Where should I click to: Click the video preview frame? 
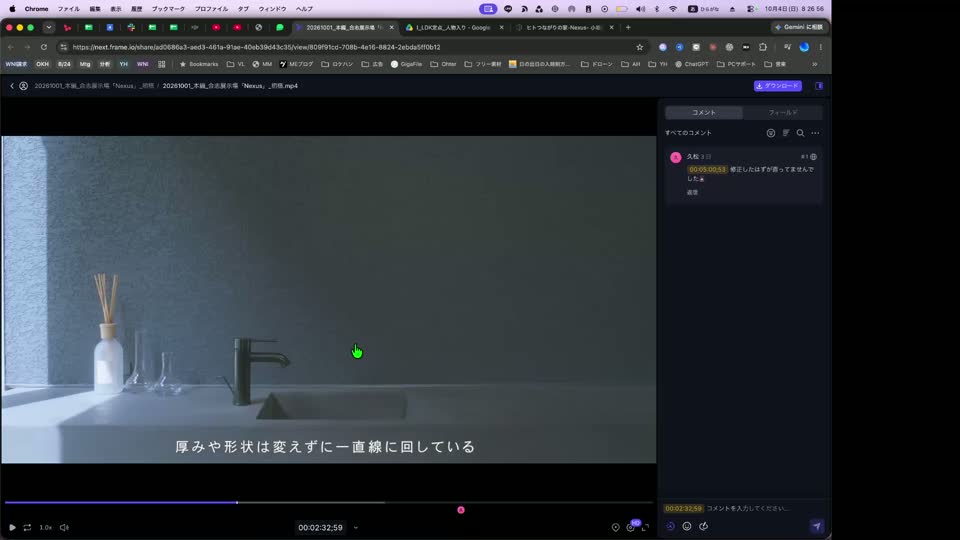click(329, 299)
